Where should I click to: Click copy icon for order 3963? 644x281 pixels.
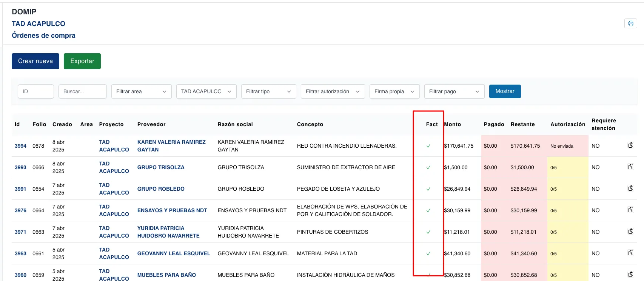630,253
